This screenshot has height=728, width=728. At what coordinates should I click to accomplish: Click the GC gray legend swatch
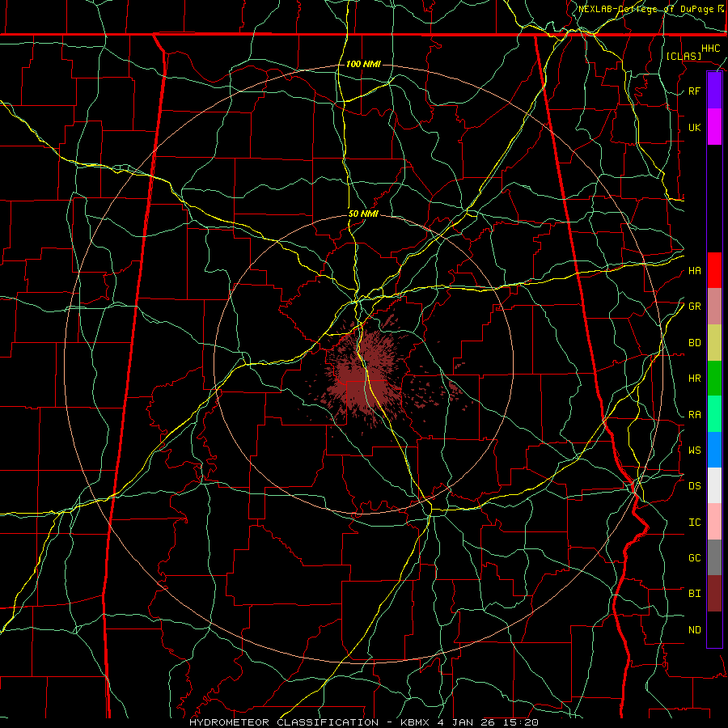pos(714,557)
